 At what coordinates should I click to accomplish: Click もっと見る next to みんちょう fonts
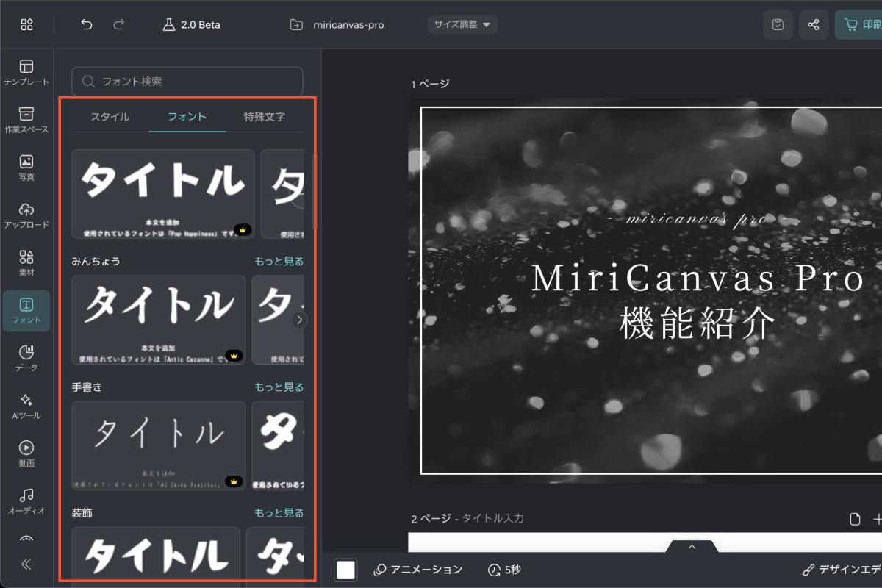278,260
